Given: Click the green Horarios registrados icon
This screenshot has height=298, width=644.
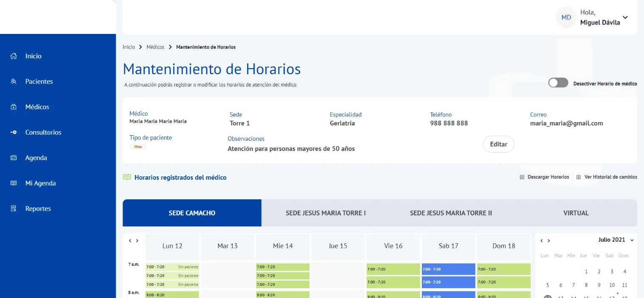Looking at the screenshot, I should (x=127, y=177).
